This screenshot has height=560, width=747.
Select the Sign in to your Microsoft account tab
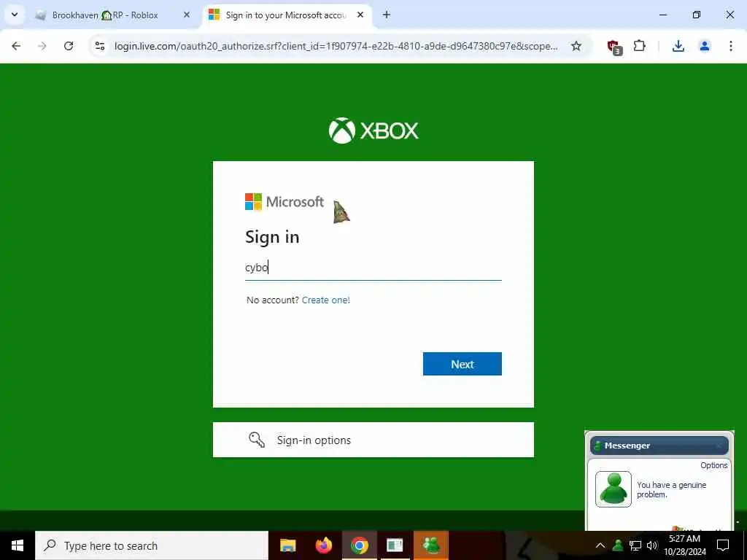[x=287, y=15]
